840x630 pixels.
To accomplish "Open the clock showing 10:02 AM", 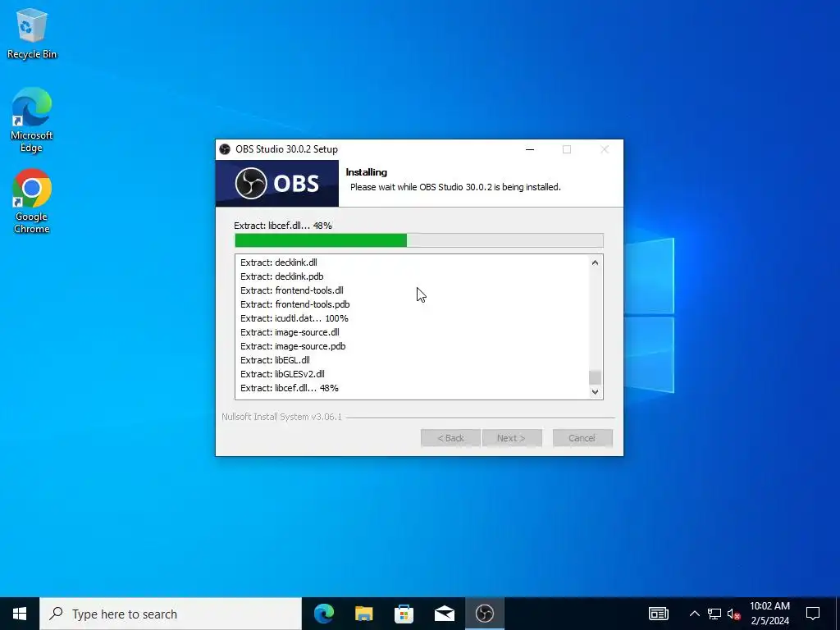I will tap(769, 614).
